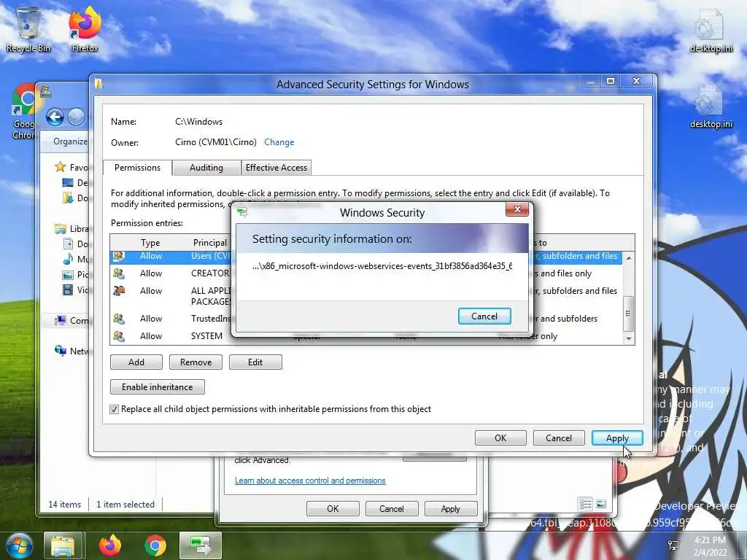Click the Libraries folder icon in Explorer sidebar
Viewport: 747px width, 560px height.
click(60, 228)
